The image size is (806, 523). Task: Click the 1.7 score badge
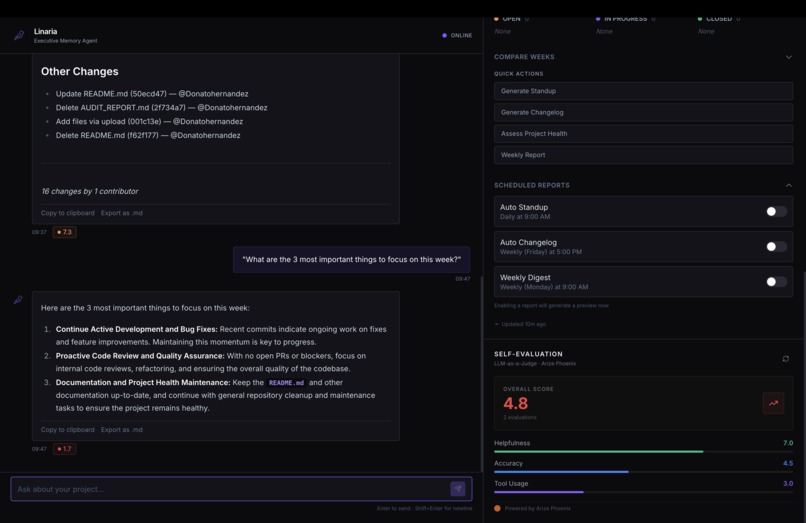[x=64, y=449]
